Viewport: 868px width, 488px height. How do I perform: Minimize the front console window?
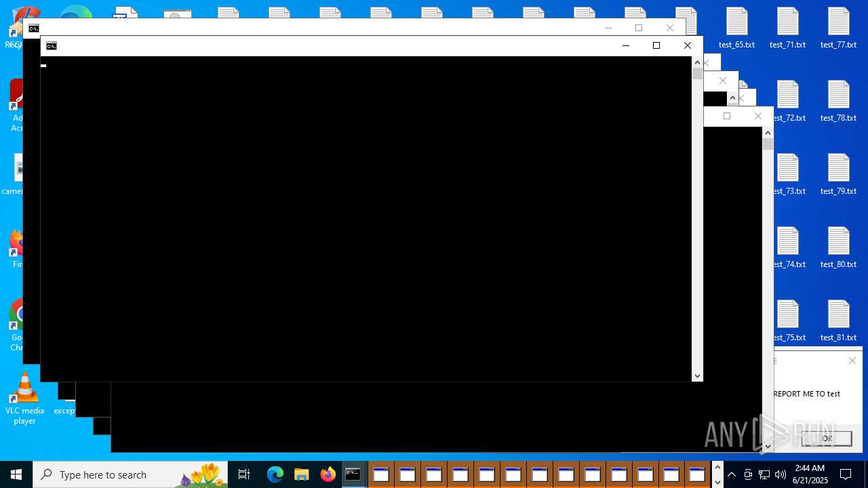click(x=625, y=45)
